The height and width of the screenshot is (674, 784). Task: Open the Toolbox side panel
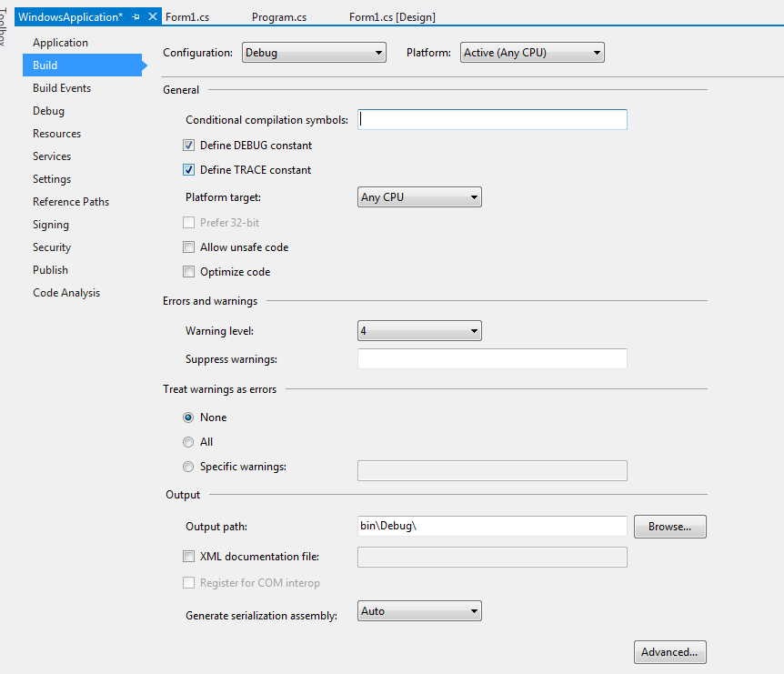coord(3,26)
